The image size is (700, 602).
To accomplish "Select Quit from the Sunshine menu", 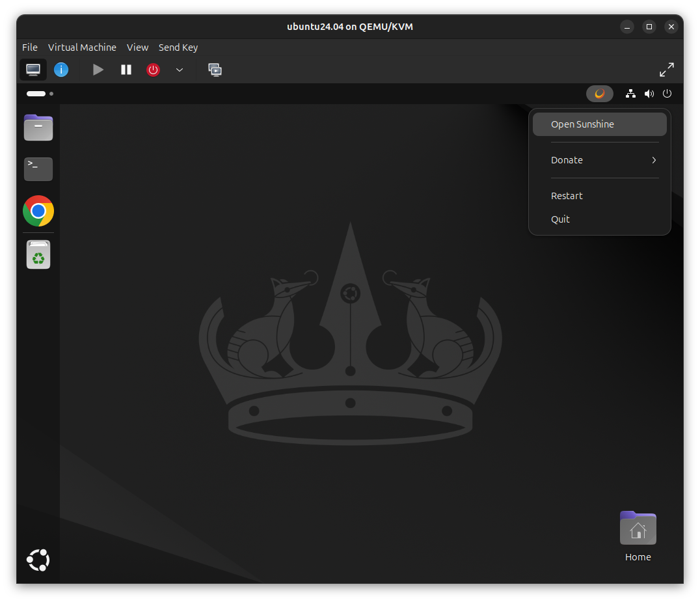I will [x=560, y=219].
